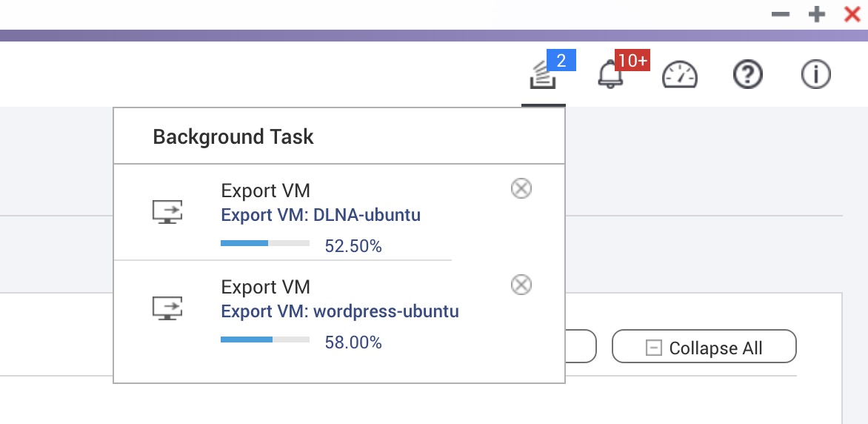Click the help question mark icon
Viewport: 868px width, 424px height.
(748, 74)
